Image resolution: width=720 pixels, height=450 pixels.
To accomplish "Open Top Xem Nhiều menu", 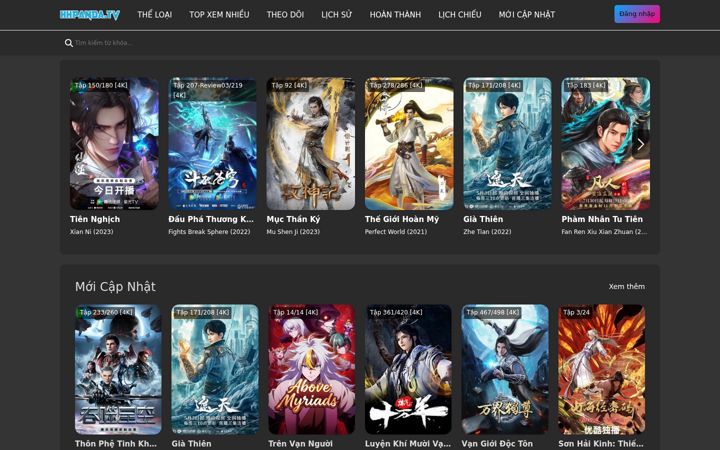I will [219, 15].
